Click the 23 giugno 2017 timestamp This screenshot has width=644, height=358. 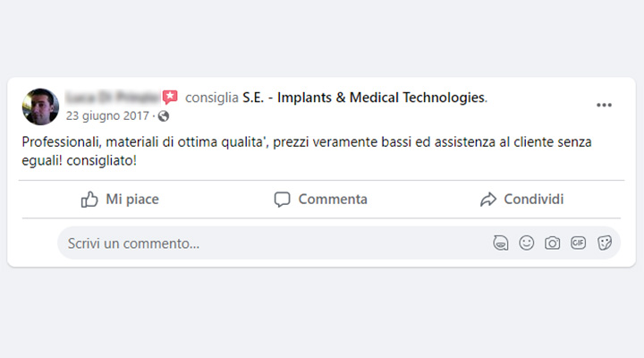pyautogui.click(x=107, y=116)
